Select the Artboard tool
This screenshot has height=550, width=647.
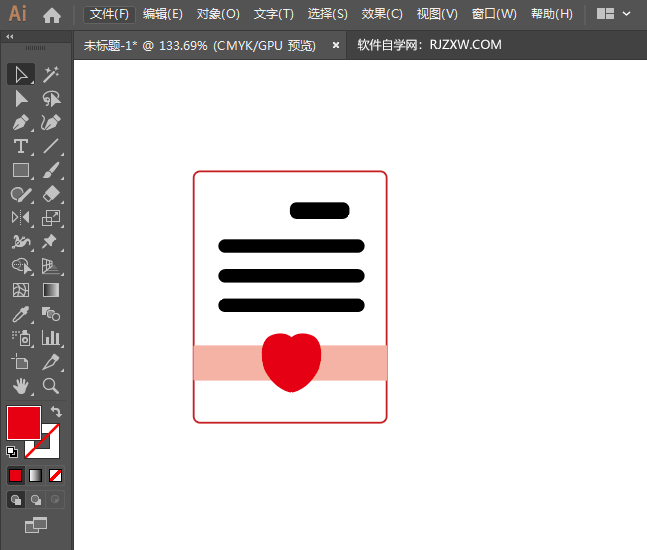(x=21, y=362)
